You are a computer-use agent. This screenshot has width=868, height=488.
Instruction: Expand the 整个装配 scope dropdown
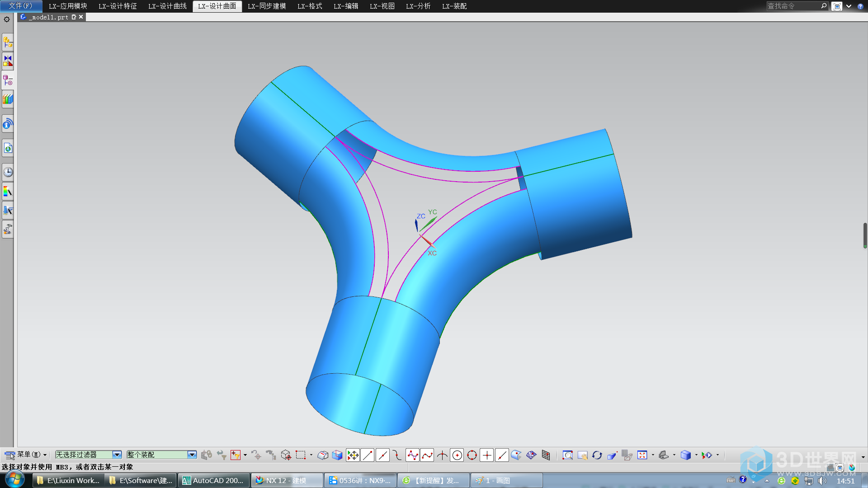(x=192, y=455)
